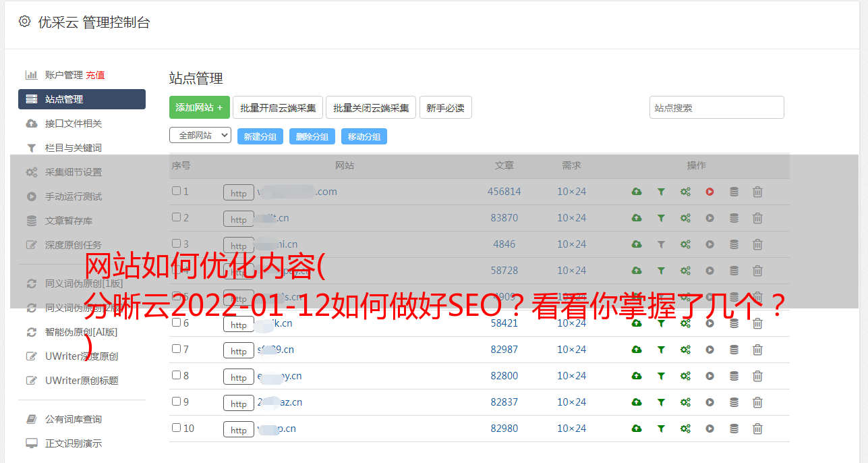
Task: Click the play icon in row 7
Action: (x=710, y=350)
